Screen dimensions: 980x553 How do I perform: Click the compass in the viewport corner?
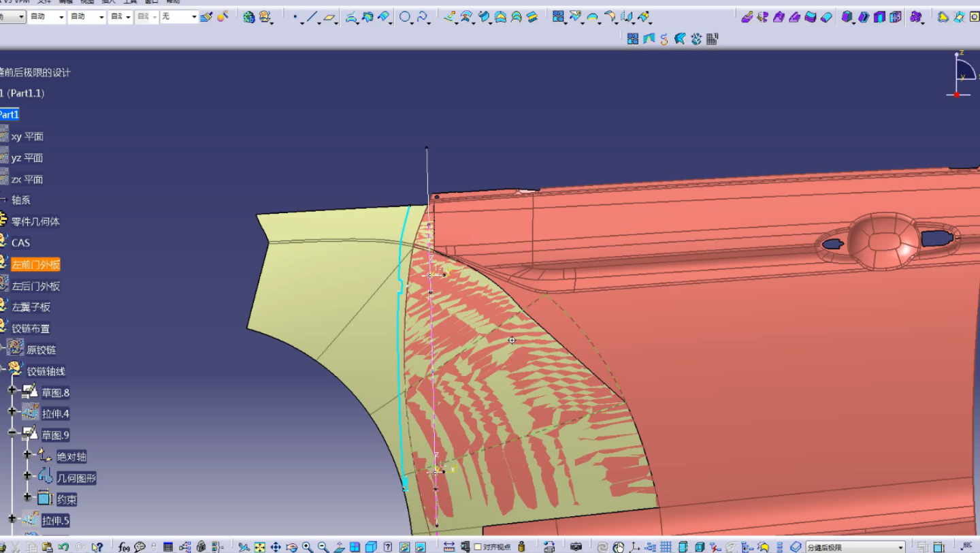pos(962,74)
